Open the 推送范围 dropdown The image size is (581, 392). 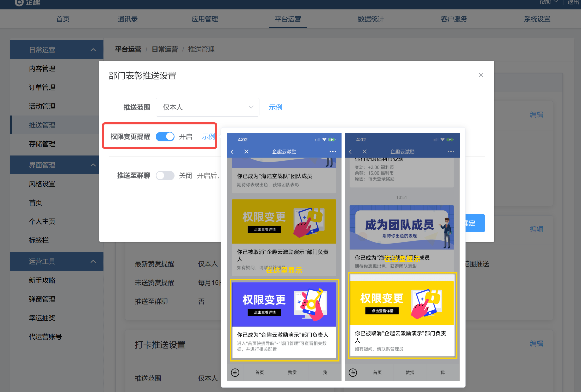207,107
